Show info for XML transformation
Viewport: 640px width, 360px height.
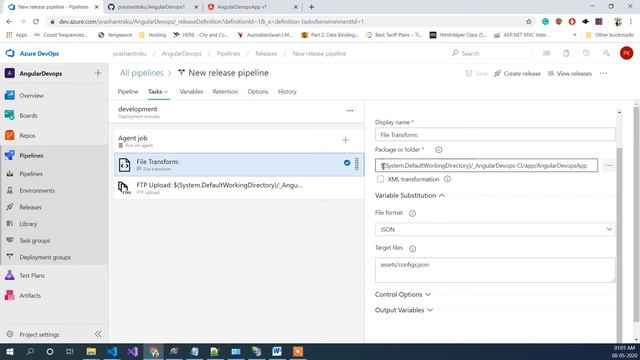[x=447, y=179]
